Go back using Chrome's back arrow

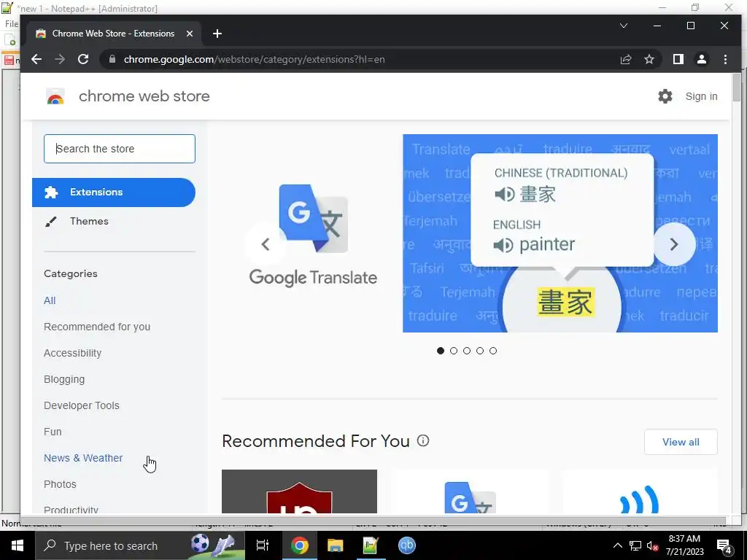[x=36, y=59]
